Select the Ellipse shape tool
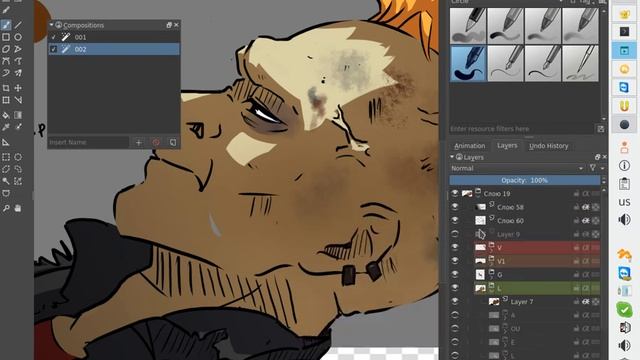The width and height of the screenshot is (640, 360). tap(18, 37)
